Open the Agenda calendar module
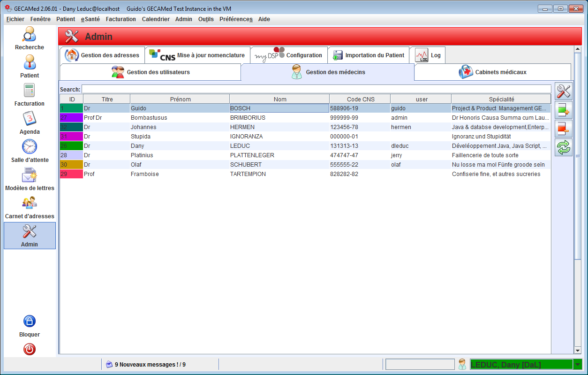Screen dimensions: 588x375 pos(29,123)
